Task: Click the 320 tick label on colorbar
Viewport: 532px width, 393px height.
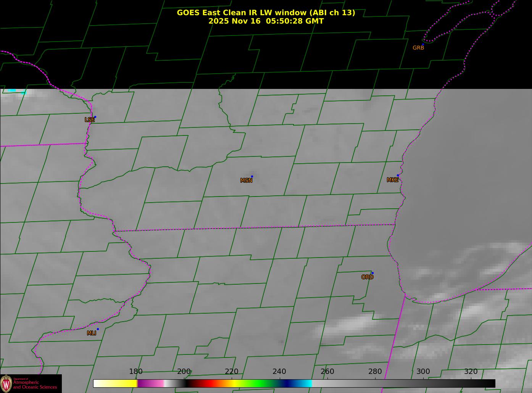Action: [x=471, y=372]
